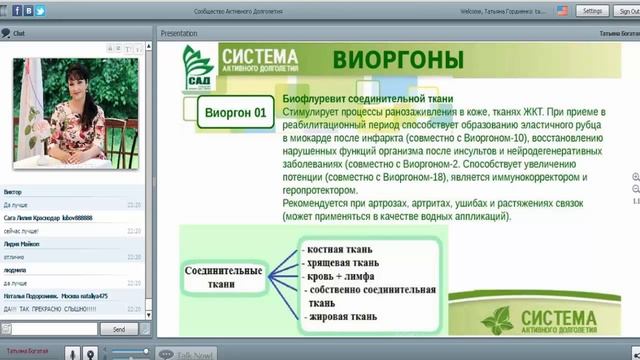Toggle the microphone button
This screenshot has height=360, width=640.
click(x=73, y=353)
